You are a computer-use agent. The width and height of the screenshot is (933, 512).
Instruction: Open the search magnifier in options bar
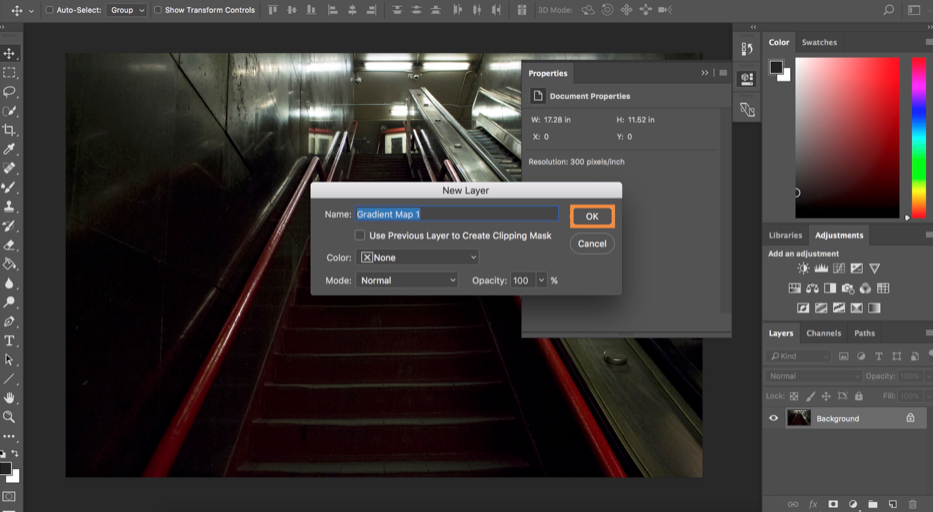(x=888, y=10)
